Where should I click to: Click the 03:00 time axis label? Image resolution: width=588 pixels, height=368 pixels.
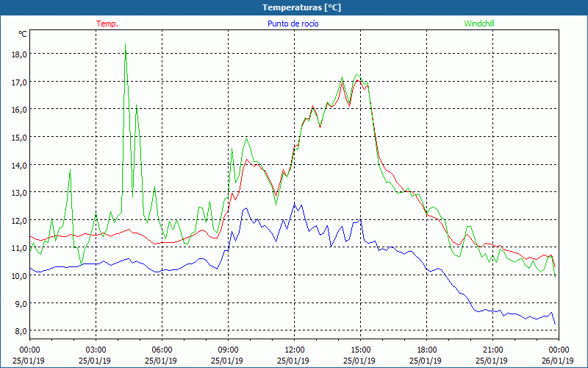[x=96, y=350]
